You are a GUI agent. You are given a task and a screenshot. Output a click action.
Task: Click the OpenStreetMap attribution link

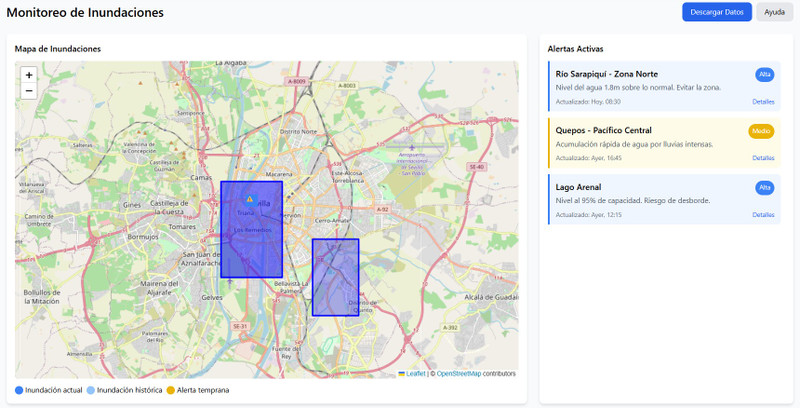coord(458,373)
